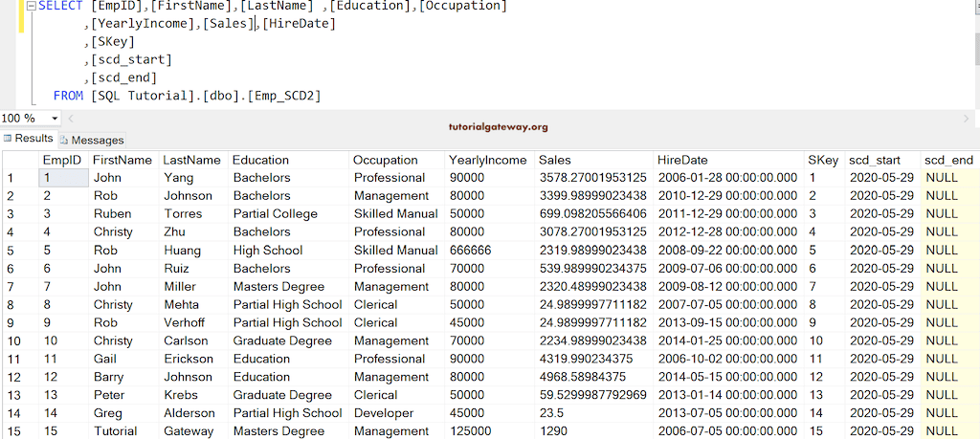Select the YearlyIncome cell showing 666666

[x=470, y=251]
